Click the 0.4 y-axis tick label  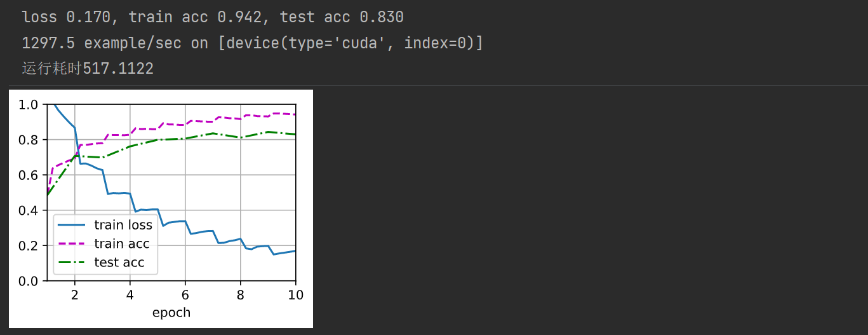pyautogui.click(x=29, y=210)
